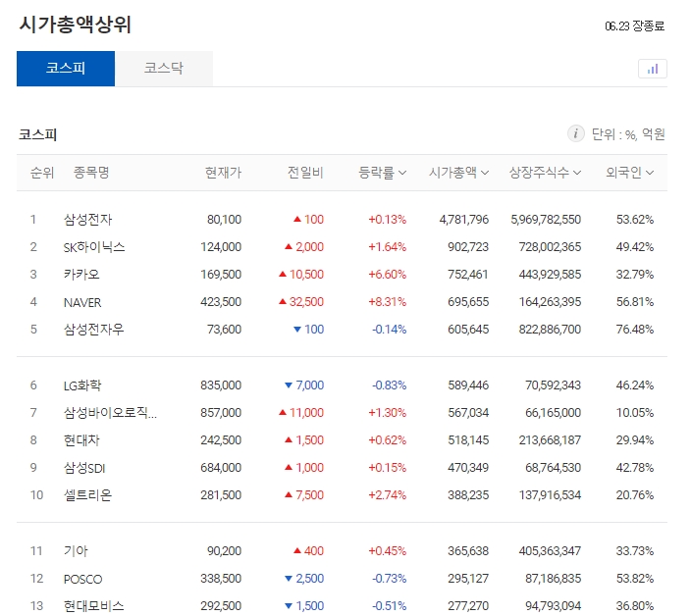Click LG화학 change rate -0.83%
This screenshot has width=691, height=616.
pos(389,385)
